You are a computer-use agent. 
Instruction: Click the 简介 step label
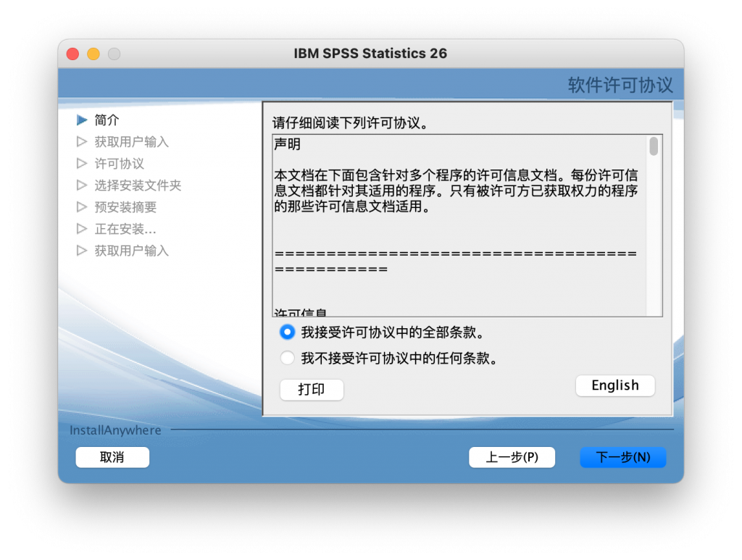[107, 120]
